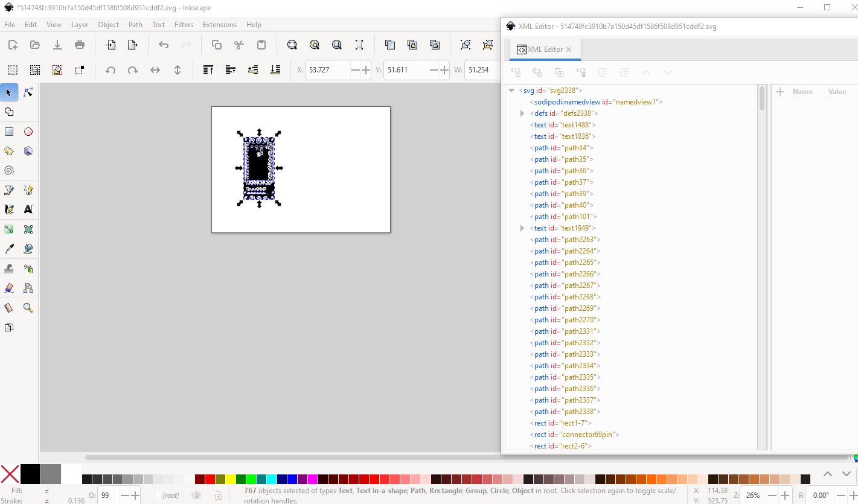858x504 pixels.
Task: Toggle current layer visibility eye icon
Action: click(196, 496)
